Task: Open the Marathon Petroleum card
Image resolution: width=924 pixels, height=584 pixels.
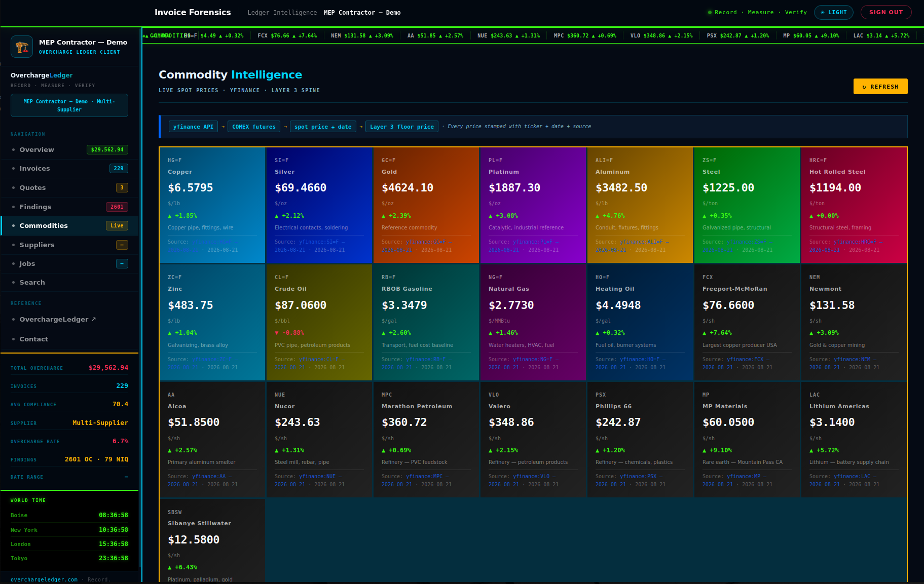Action: point(426,440)
